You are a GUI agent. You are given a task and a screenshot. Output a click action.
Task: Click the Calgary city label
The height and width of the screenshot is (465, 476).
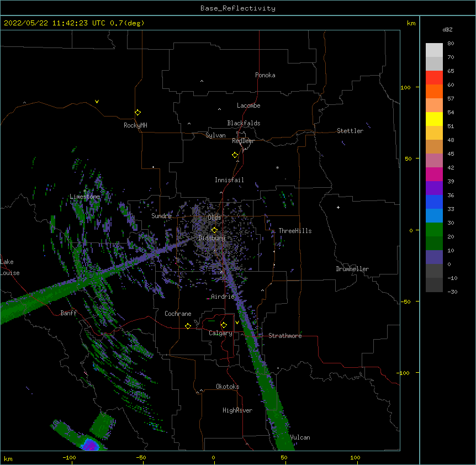[x=220, y=333]
